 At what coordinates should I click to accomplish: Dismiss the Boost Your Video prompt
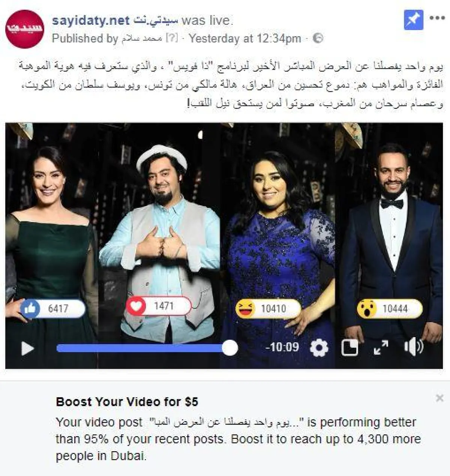click(x=440, y=398)
